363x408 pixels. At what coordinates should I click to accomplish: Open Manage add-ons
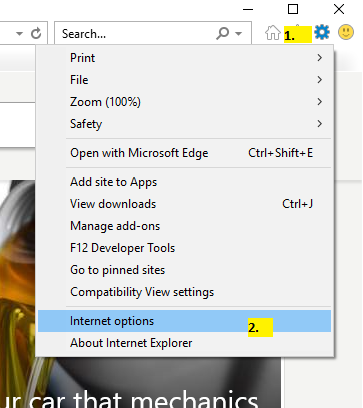[x=185, y=226]
